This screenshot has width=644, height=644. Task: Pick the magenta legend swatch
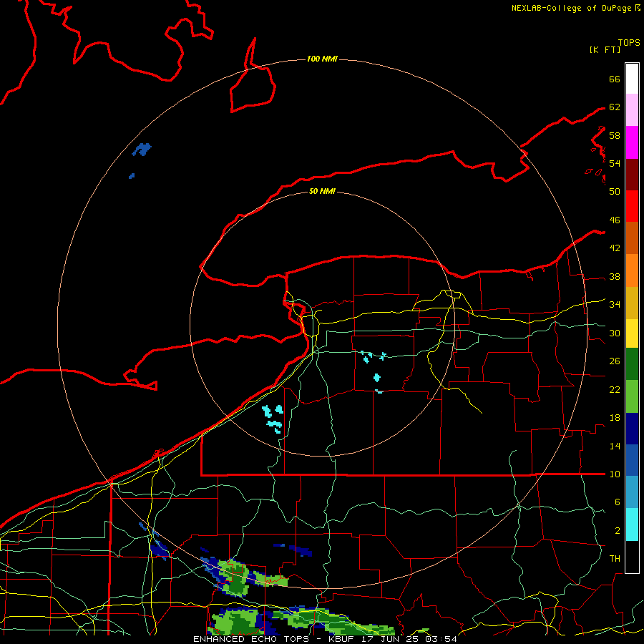(x=632, y=142)
